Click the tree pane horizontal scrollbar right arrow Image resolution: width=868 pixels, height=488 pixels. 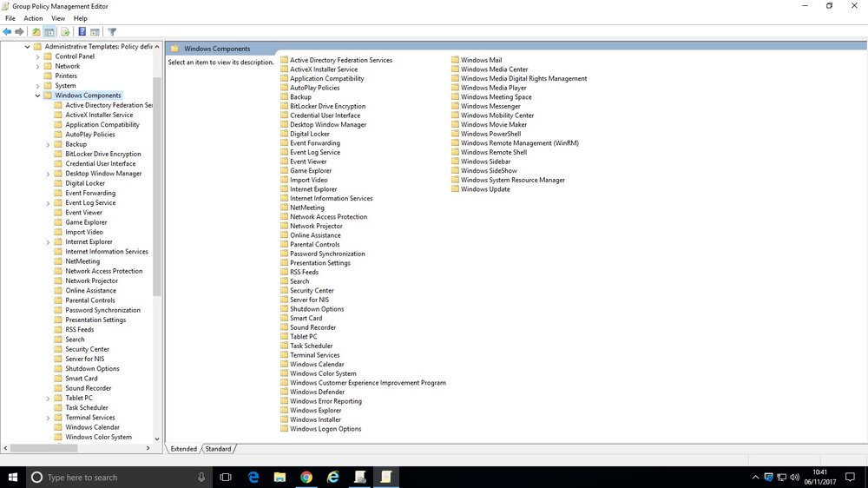point(148,448)
